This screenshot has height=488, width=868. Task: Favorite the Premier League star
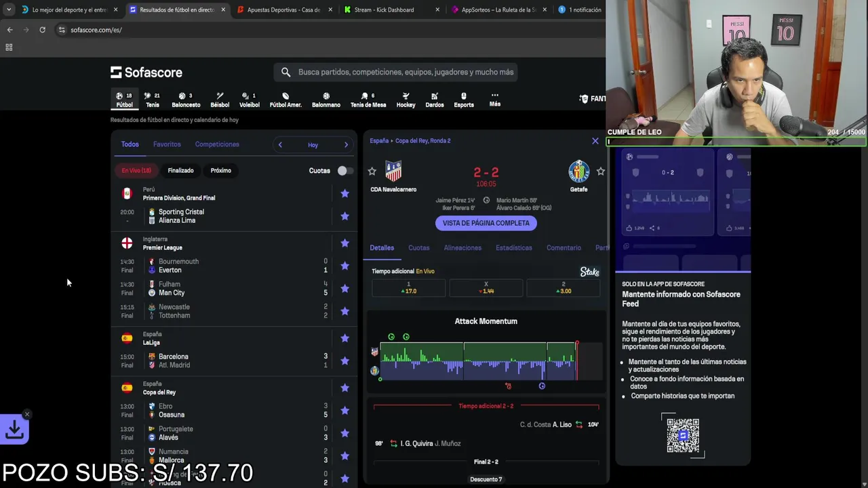click(344, 243)
